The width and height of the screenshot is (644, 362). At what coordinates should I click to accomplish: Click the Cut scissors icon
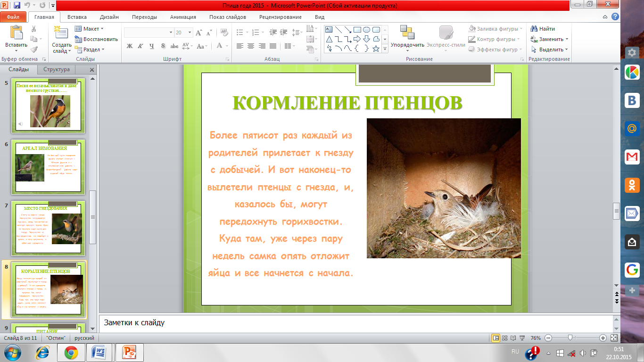pos(34,29)
